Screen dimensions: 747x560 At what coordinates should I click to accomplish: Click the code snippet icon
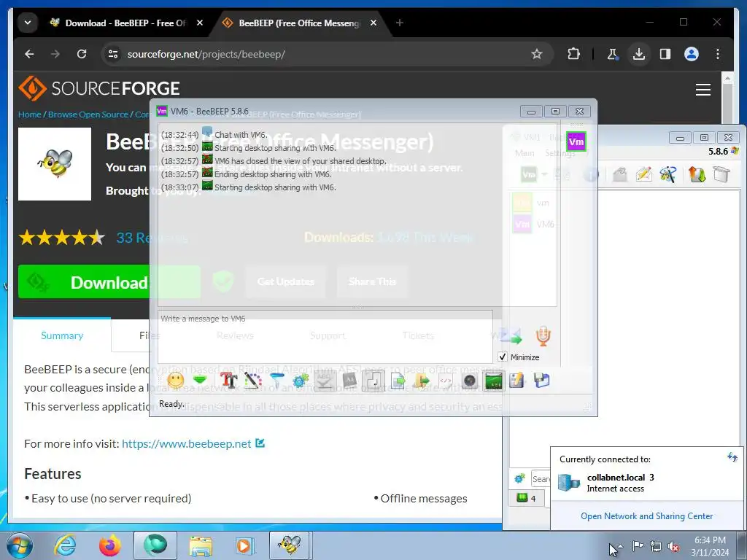point(446,380)
